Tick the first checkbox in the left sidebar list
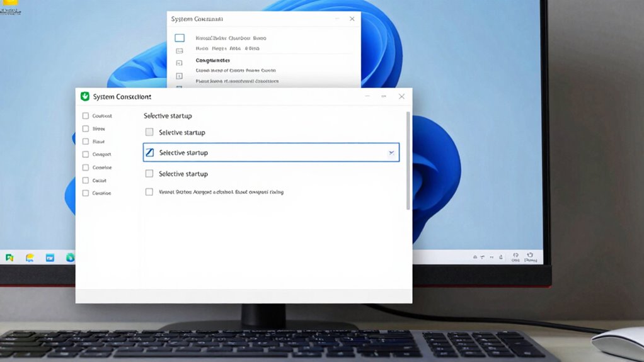The height and width of the screenshot is (362, 644). pyautogui.click(x=86, y=116)
